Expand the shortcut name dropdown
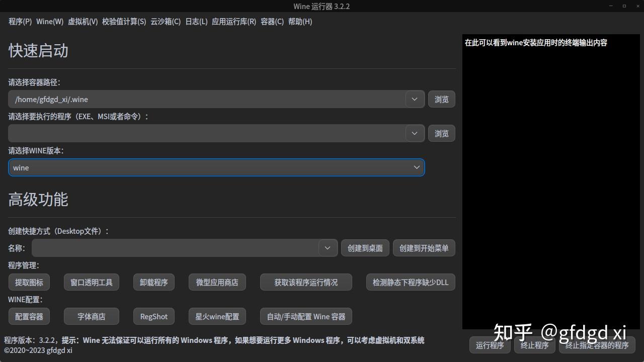This screenshot has height=362, width=644. coord(327,248)
